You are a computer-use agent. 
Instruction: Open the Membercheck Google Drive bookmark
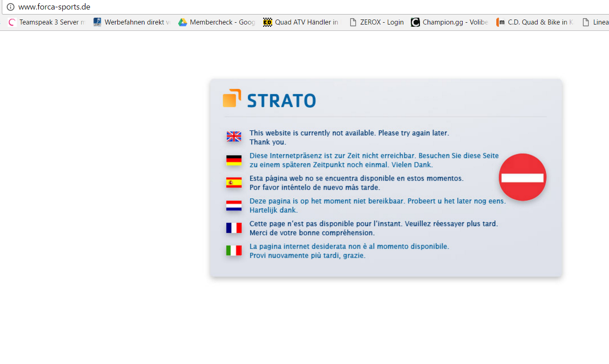217,22
